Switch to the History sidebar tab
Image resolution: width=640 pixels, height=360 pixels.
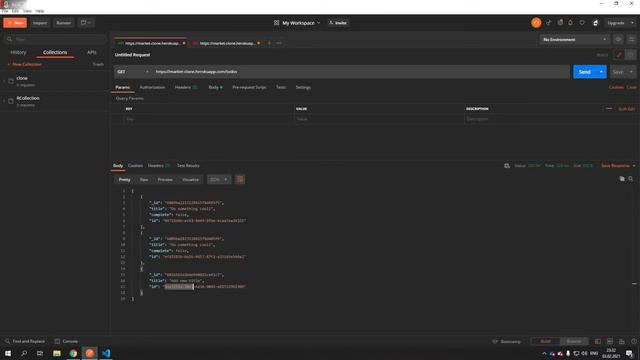click(18, 52)
